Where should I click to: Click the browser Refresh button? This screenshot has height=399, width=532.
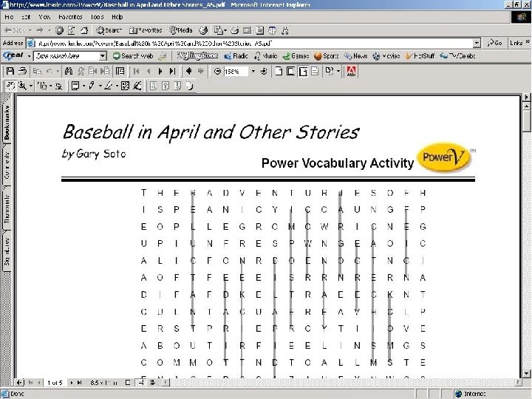[72, 30]
